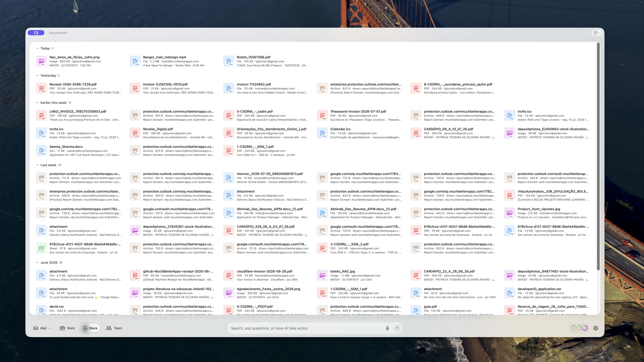Click PDF icon of VitauAutomation_JOB_DIVULGAÇÃO_BOLS
The image size is (644, 362).
pos(509,195)
